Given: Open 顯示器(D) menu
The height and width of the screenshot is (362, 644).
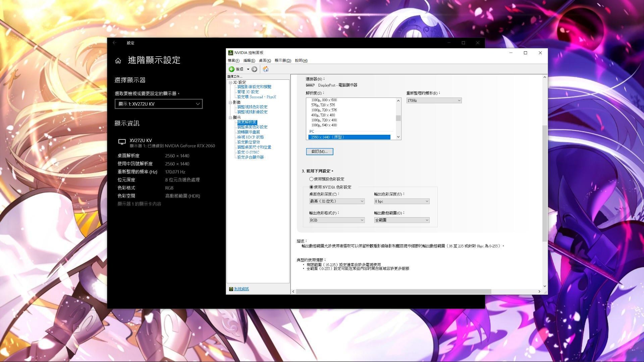Looking at the screenshot, I should pos(283,61).
